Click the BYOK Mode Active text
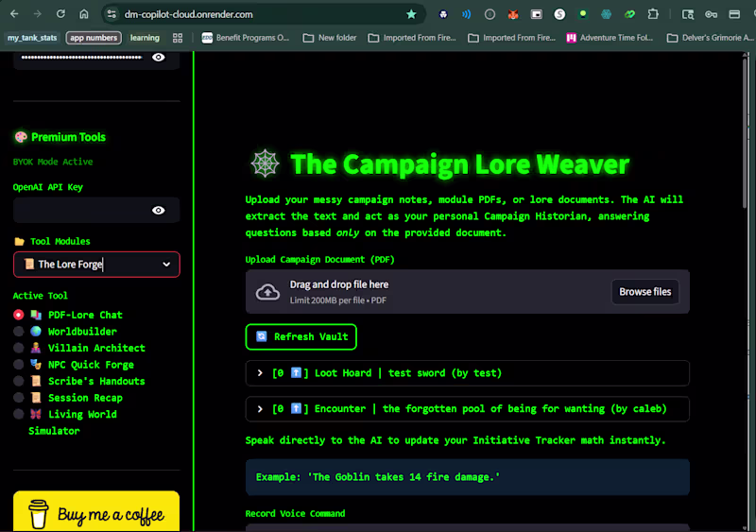The width and height of the screenshot is (756, 532). pos(53,162)
